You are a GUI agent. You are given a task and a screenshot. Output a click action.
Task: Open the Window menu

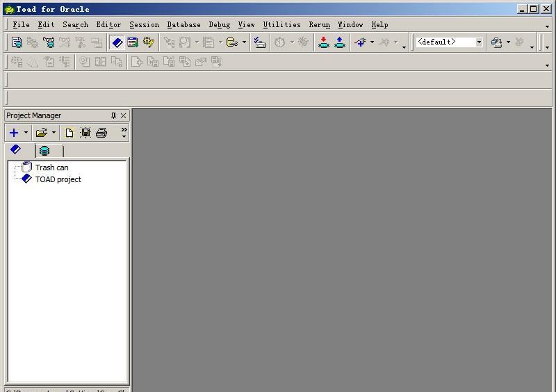click(350, 24)
